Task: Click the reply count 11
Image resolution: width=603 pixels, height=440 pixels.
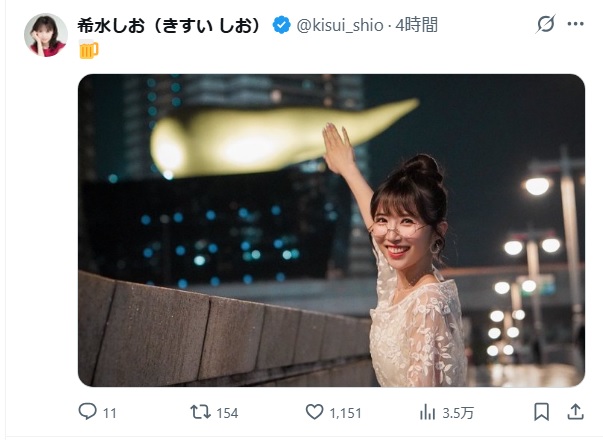Action: coord(110,413)
